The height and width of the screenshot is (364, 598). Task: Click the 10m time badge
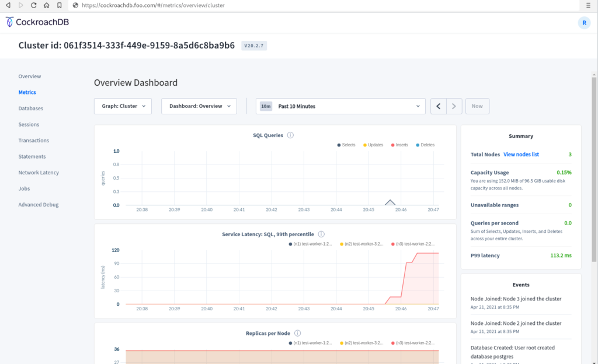[x=266, y=106]
